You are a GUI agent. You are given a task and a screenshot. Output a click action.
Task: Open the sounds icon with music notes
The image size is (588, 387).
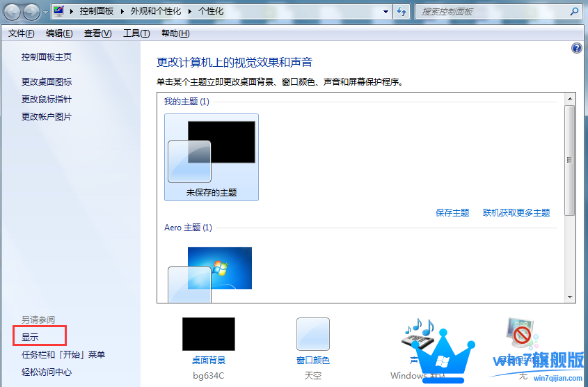[418, 334]
